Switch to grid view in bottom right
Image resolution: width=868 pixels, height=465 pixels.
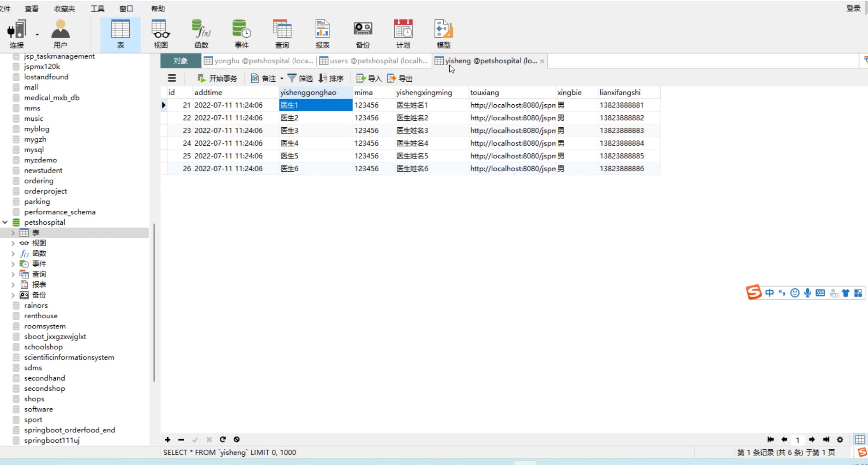[859, 440]
